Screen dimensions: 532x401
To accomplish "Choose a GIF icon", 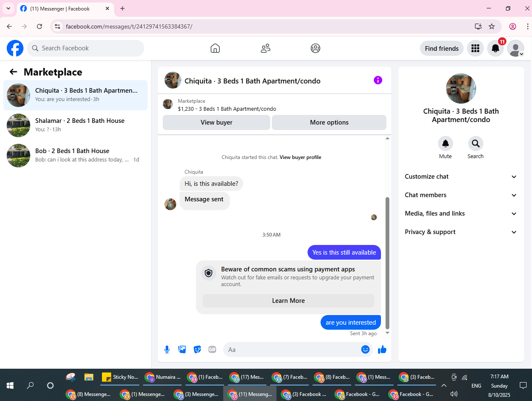I will tap(212, 349).
